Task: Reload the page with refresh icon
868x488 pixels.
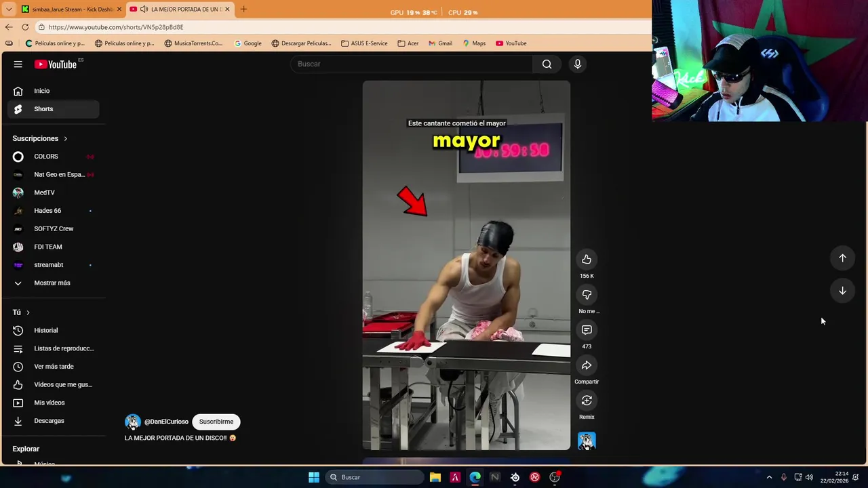Action: coord(25,27)
